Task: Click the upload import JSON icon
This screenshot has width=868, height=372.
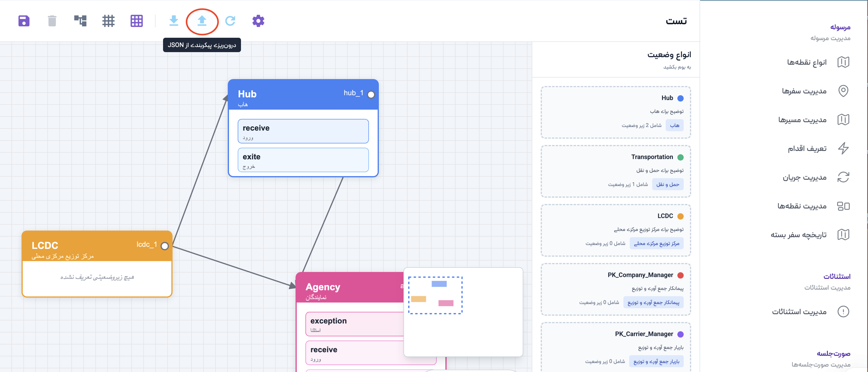Action: point(202,21)
